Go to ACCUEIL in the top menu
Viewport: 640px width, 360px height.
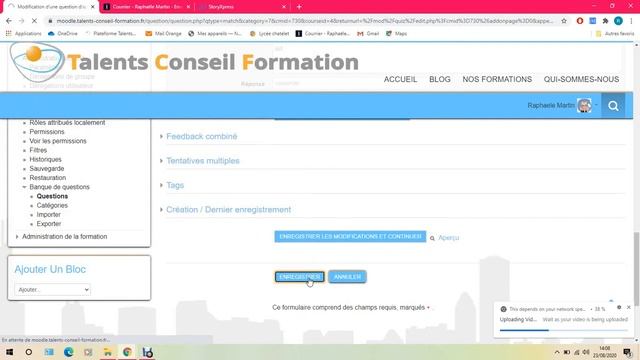pyautogui.click(x=400, y=79)
